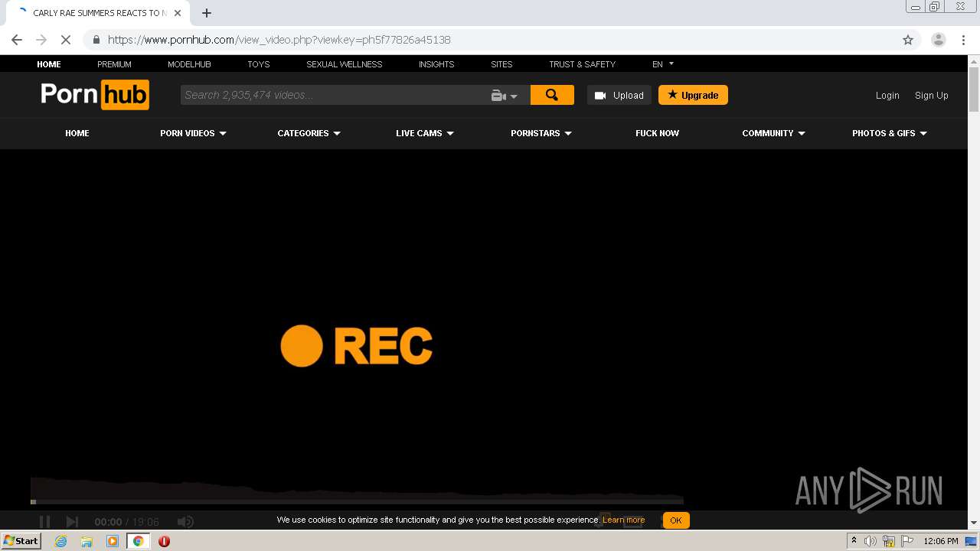Click Learn more in cookie notice

623,520
